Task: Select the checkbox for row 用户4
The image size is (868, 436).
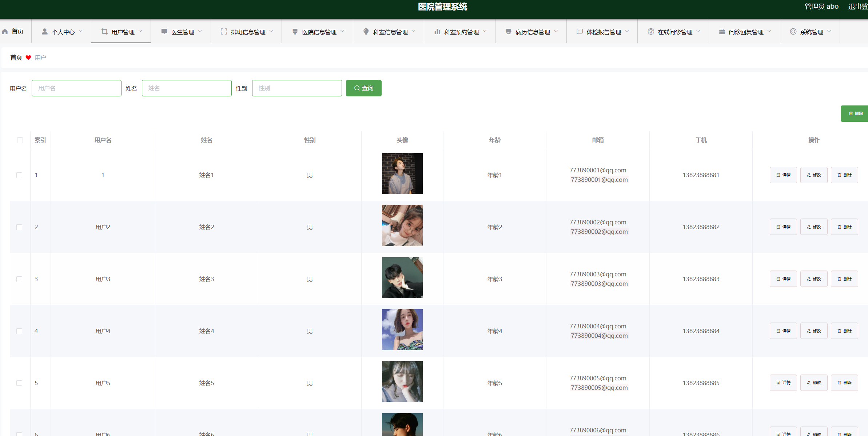Action: click(x=19, y=331)
